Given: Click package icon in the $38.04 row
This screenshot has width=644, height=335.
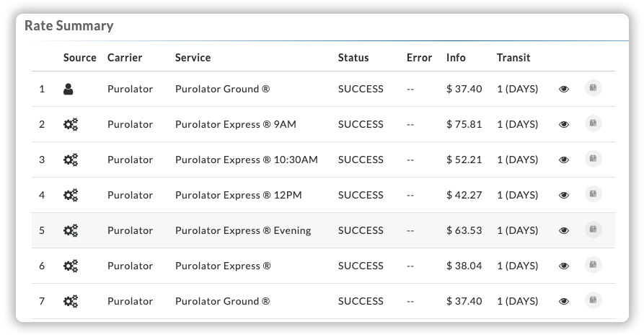Looking at the screenshot, I should 593,265.
